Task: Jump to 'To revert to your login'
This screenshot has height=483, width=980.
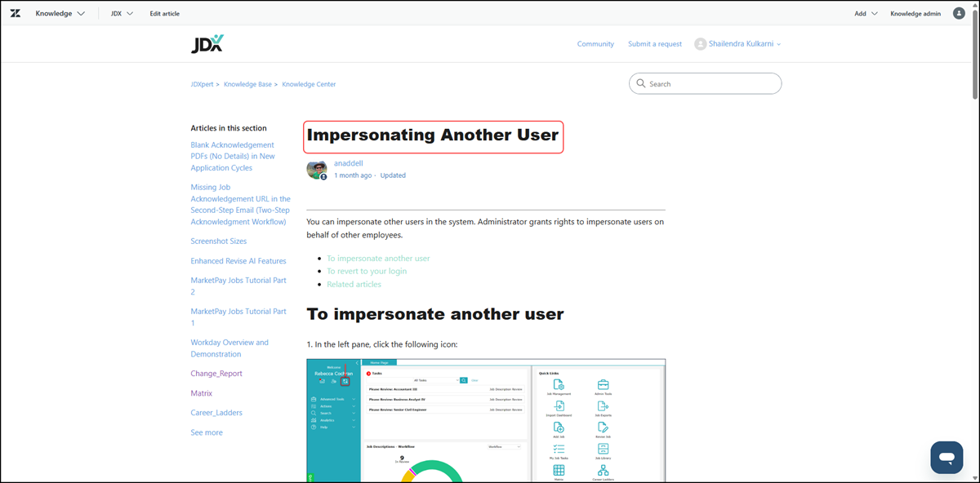Action: [367, 271]
